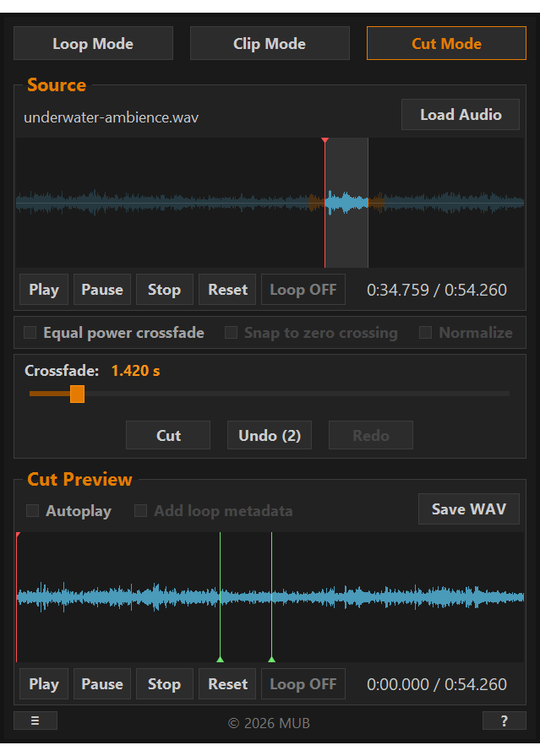Play the Cut Preview audio

(44, 683)
